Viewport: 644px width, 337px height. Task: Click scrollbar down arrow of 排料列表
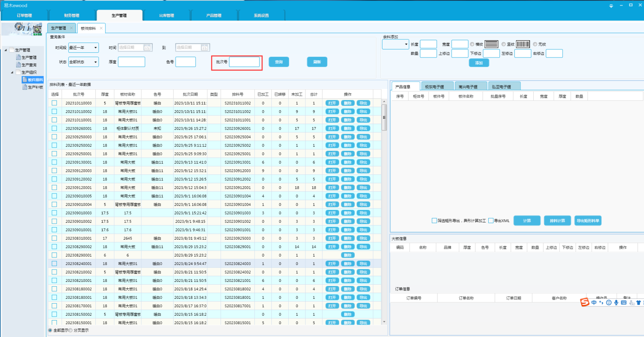(384, 322)
